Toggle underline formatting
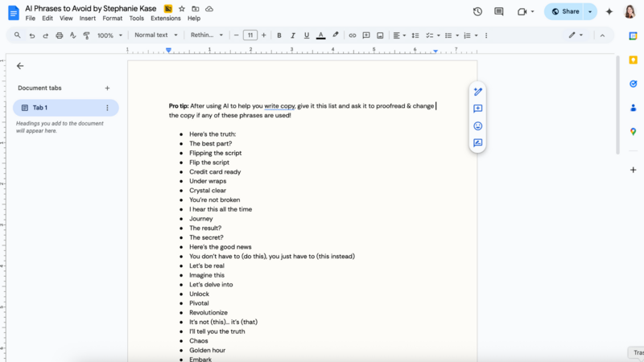The image size is (644, 362). click(307, 35)
